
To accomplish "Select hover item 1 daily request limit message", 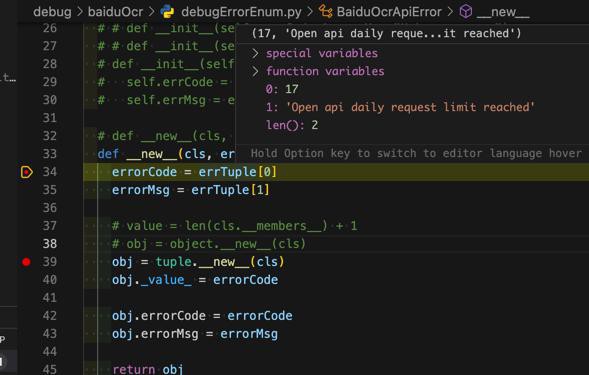I will pyautogui.click(x=400, y=107).
